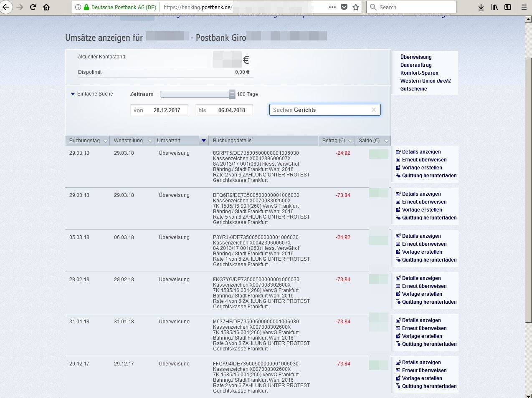Click Vorlage erstellen icon for BFQ6R9 transaction
Screen dimensions: 532x398
(398, 210)
